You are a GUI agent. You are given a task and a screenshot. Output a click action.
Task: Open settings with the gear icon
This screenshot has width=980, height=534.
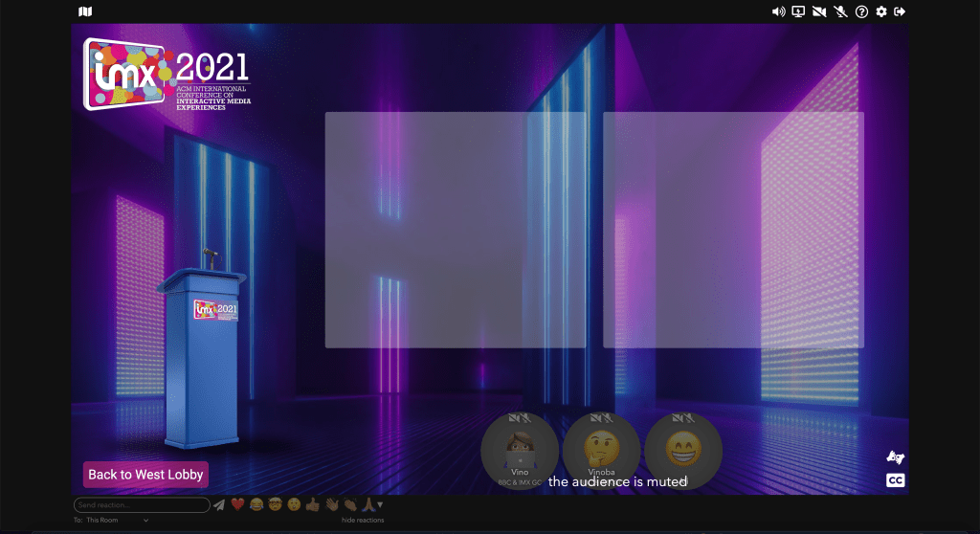coord(881,11)
